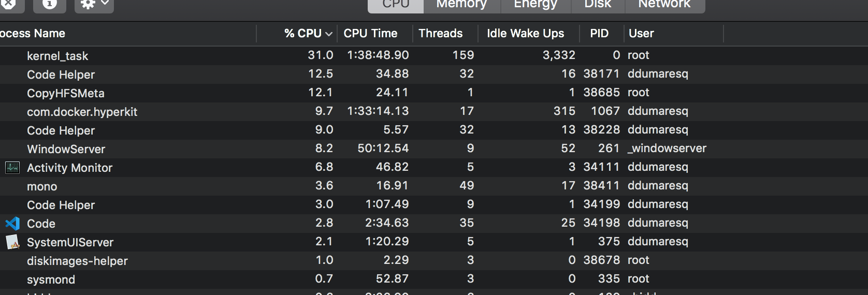This screenshot has height=295, width=868.
Task: Click the inspect process info button
Action: point(50,5)
